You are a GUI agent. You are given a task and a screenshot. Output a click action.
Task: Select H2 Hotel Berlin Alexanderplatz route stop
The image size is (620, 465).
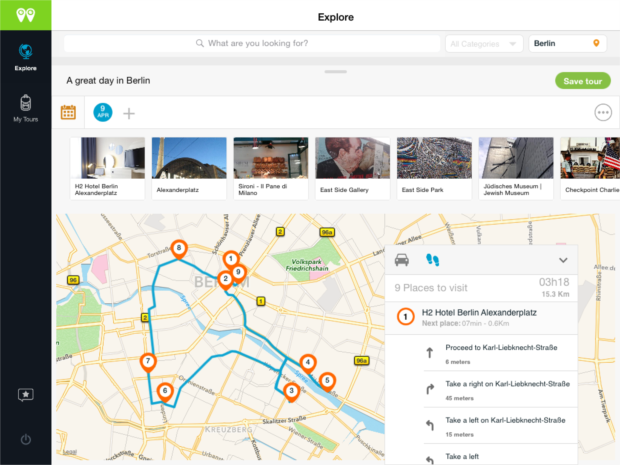coord(480,317)
